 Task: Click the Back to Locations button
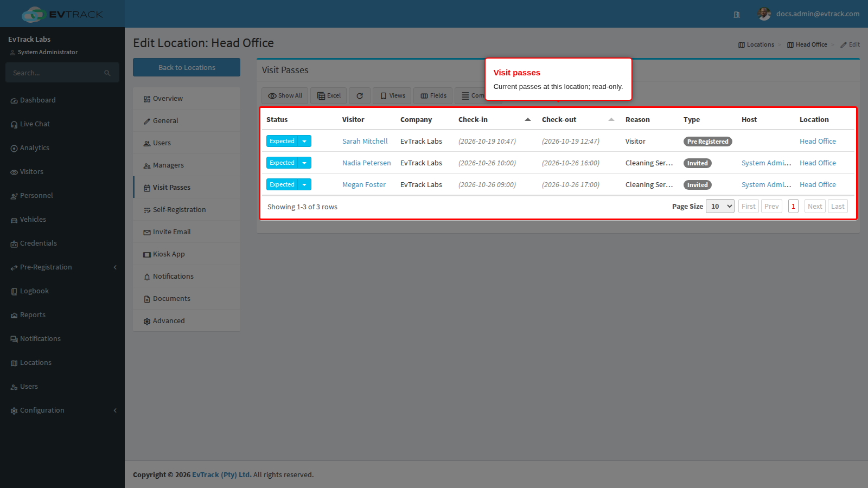click(187, 67)
